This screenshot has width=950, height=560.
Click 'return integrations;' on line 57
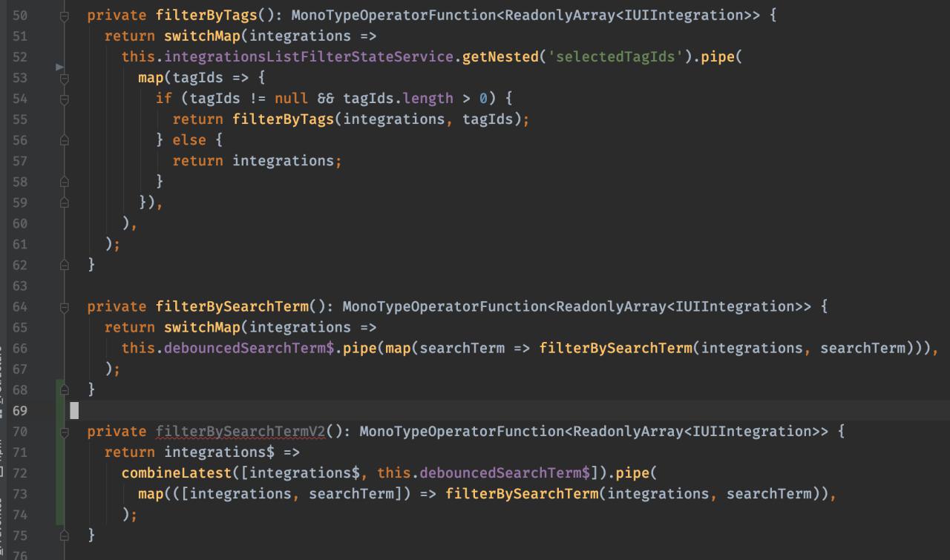(257, 161)
